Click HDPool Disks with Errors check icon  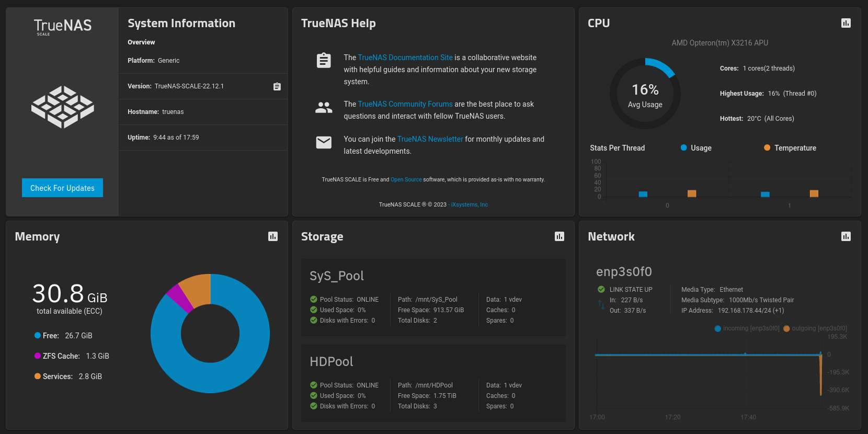314,406
